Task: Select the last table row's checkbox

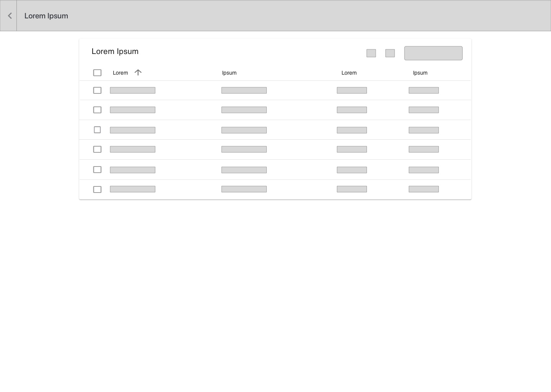Action: [x=97, y=189]
